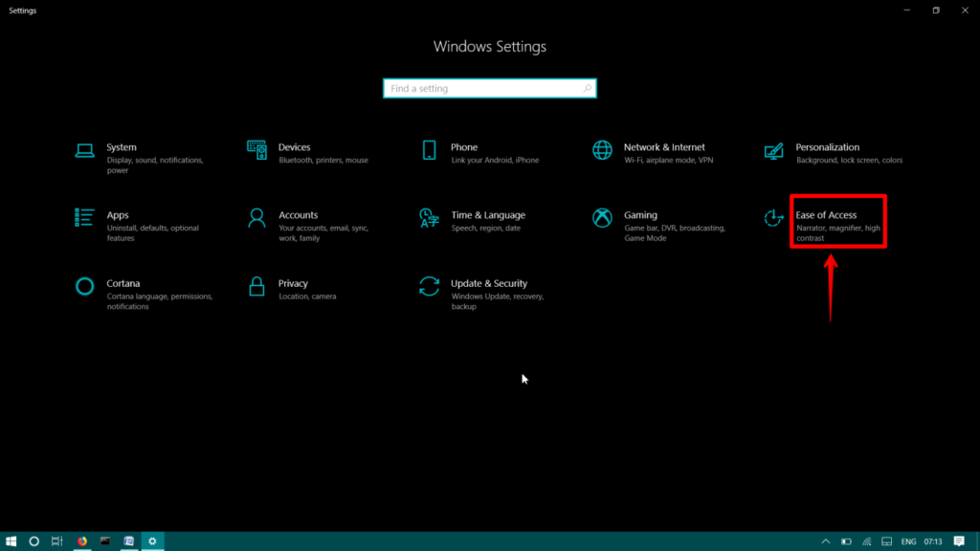Open the Windows Start menu
This screenshot has height=551, width=980.
[x=11, y=541]
